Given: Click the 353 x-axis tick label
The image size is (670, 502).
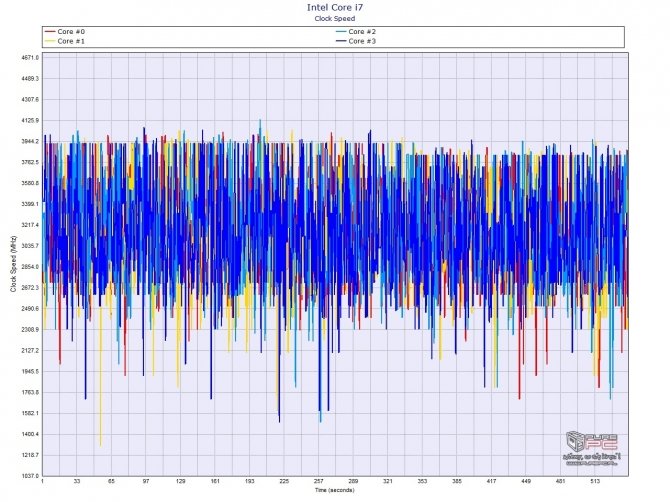Looking at the screenshot, I should tap(422, 481).
